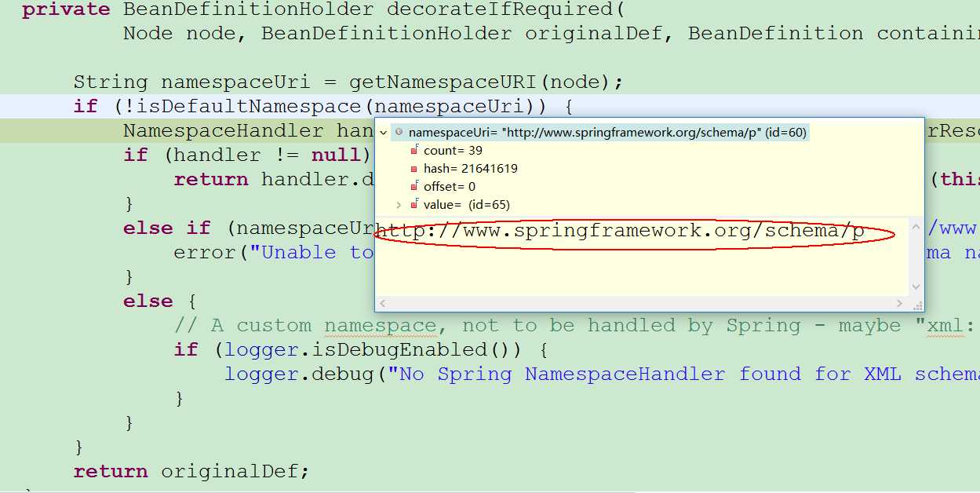Click the 'return handler.d' statement
The width and height of the screenshot is (980, 493).
pos(274,180)
